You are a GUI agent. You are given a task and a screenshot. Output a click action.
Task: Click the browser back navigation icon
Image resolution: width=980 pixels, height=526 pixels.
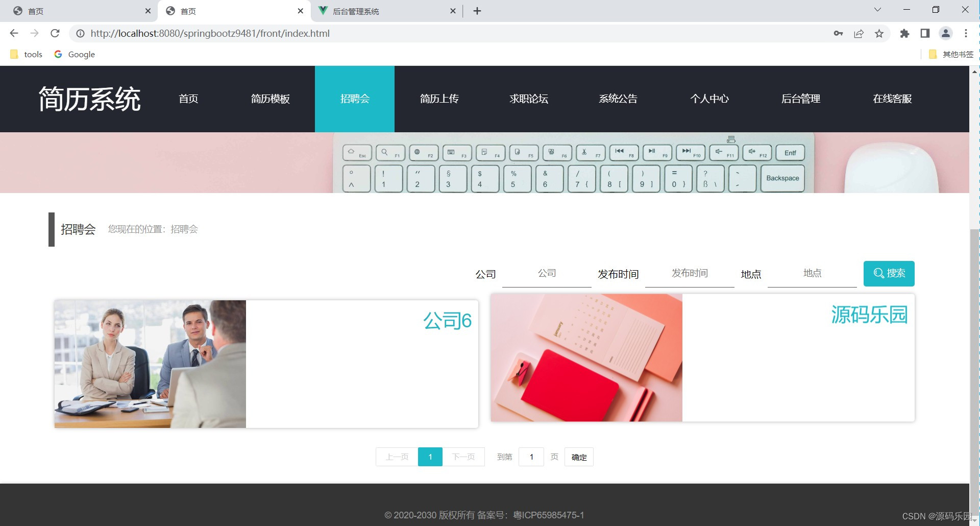tap(14, 33)
